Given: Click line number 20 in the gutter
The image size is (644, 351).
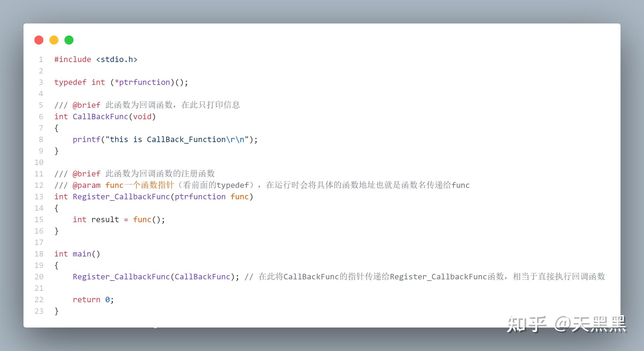Looking at the screenshot, I should coord(39,277).
